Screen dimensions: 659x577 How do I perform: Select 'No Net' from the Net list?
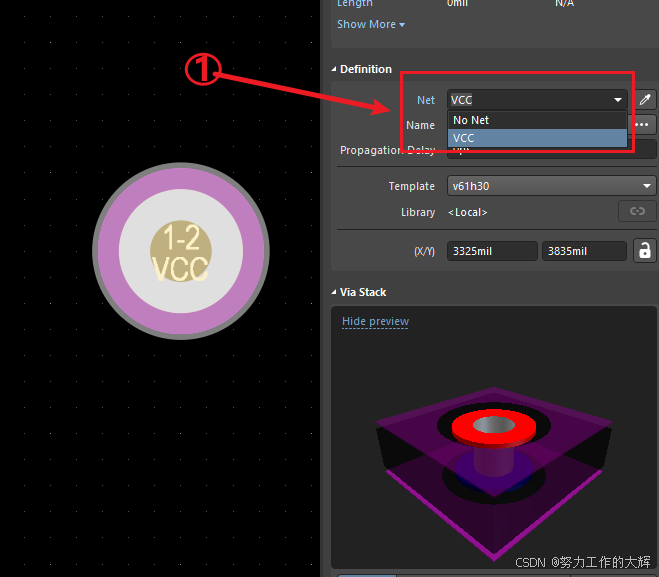point(537,120)
